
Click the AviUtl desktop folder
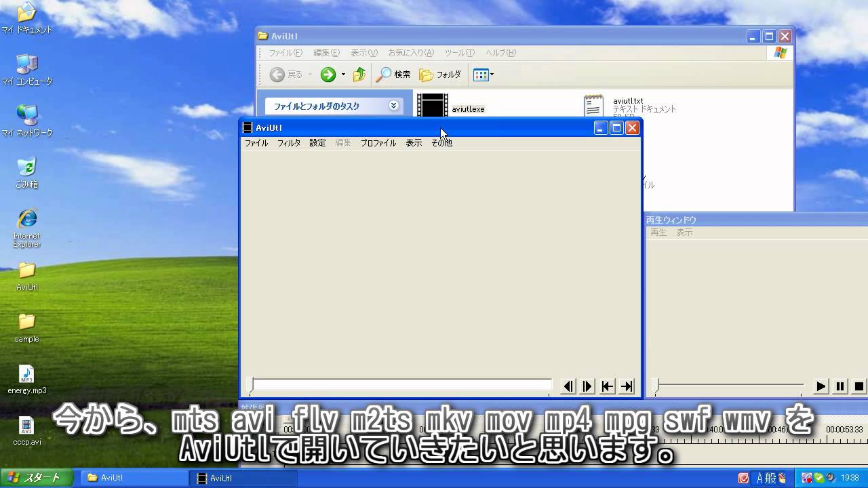(x=26, y=276)
